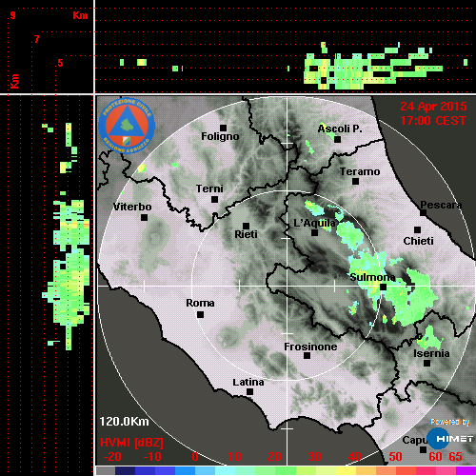
Task: Select the Chieti city marker
Action: pyautogui.click(x=418, y=229)
